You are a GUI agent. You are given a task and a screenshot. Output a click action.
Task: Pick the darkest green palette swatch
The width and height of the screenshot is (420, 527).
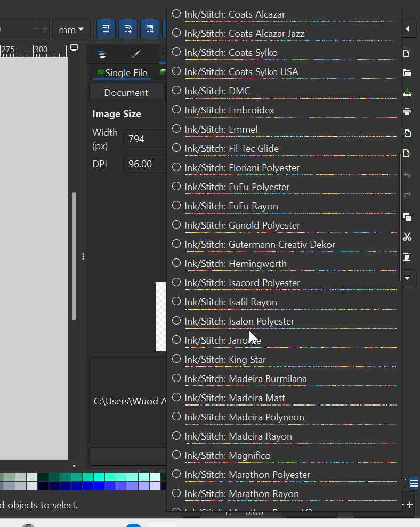(x=43, y=477)
